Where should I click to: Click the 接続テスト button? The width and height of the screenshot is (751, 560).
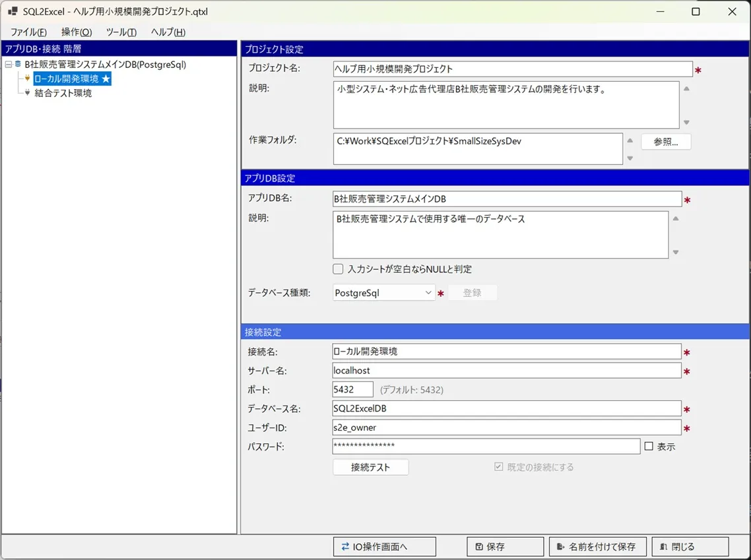tap(371, 467)
